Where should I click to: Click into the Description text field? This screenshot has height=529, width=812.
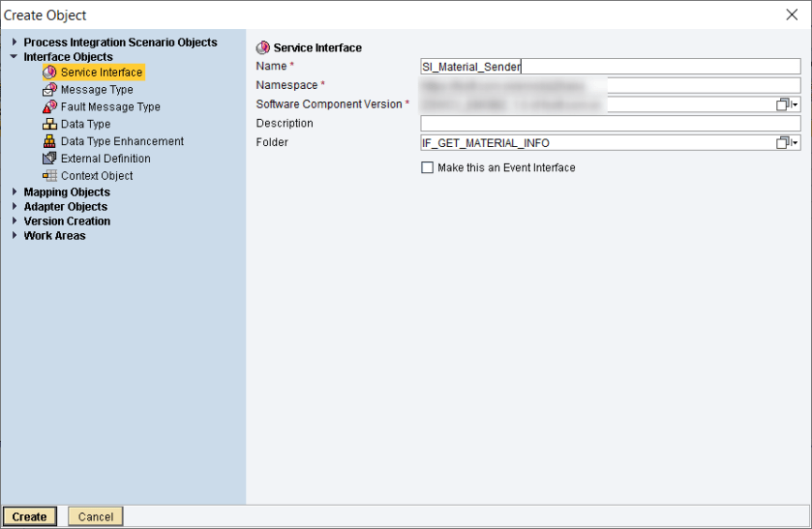click(610, 124)
